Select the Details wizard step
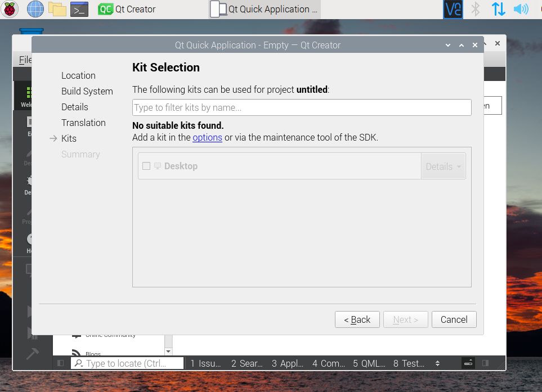The height and width of the screenshot is (392, 542). [x=75, y=107]
